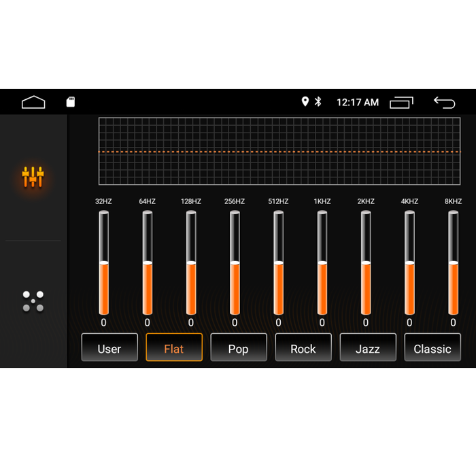The image size is (476, 476).
Task: Apply the Rock preset
Action: click(303, 347)
